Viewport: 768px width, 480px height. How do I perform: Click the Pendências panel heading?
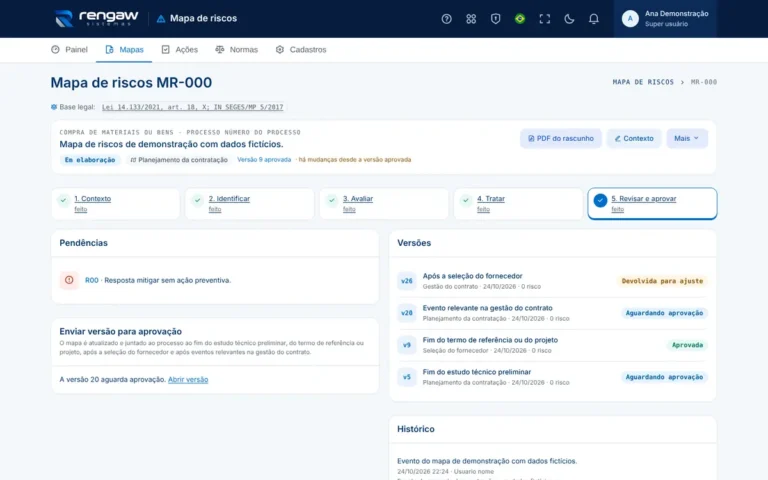tap(83, 243)
